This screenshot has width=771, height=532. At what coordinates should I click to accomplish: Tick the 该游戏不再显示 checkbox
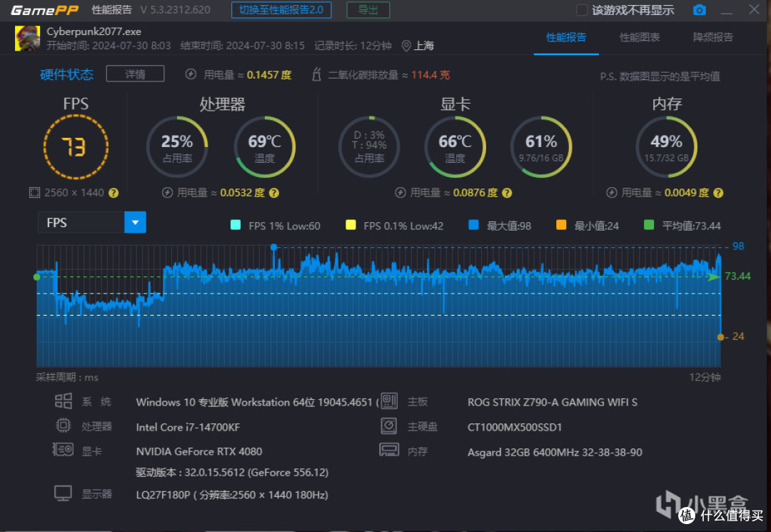(582, 10)
